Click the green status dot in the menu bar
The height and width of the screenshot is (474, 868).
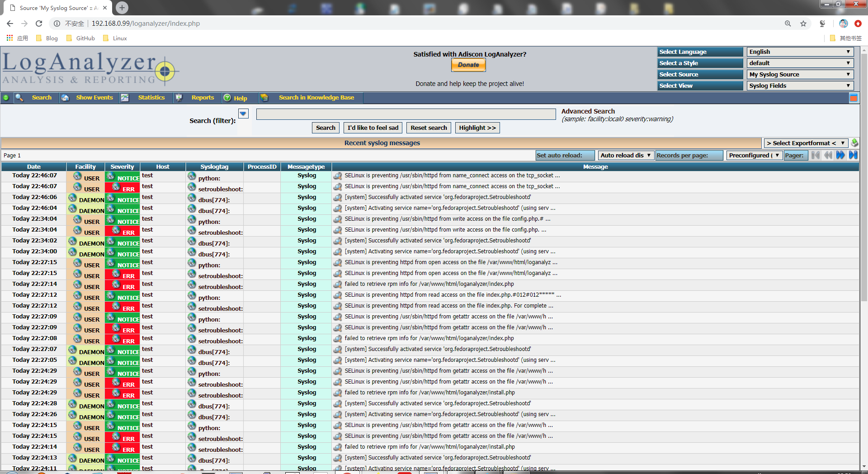[6, 98]
